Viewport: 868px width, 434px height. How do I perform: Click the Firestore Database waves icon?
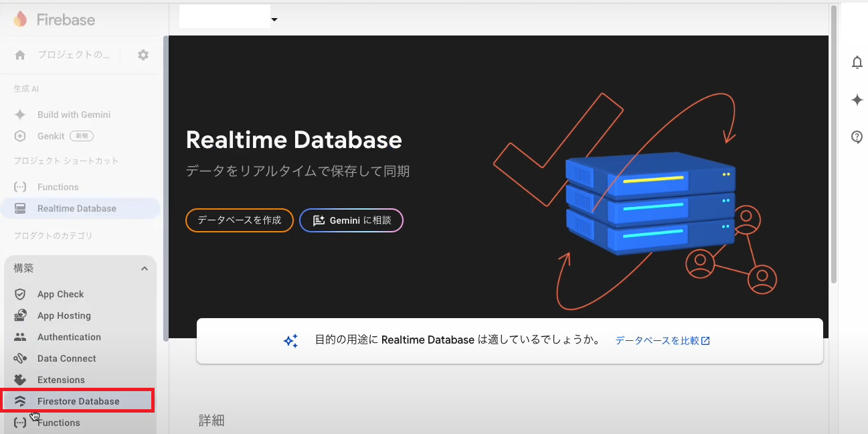coord(20,401)
